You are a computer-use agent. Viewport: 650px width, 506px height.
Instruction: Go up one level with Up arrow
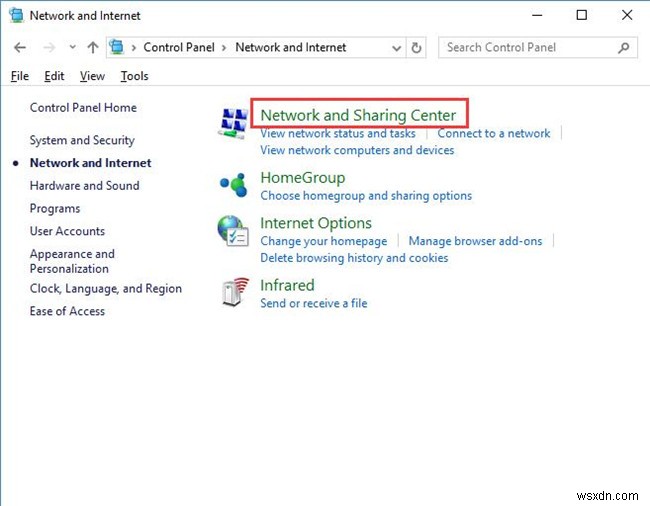point(93,47)
